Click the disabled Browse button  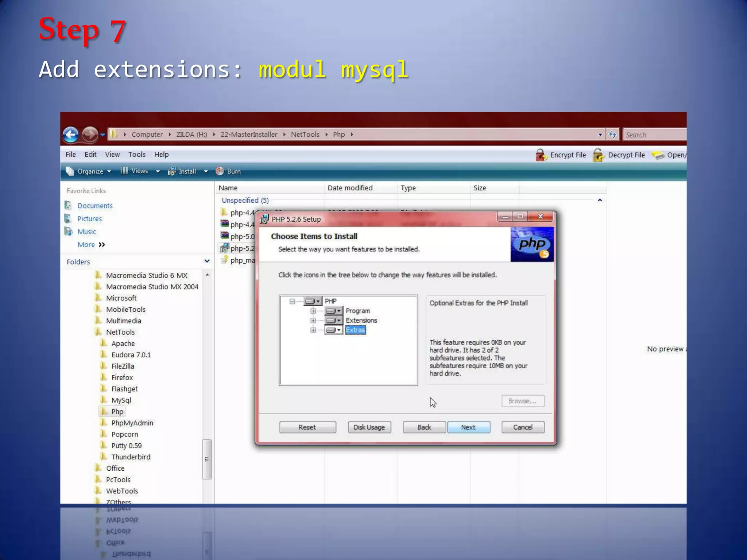click(523, 401)
